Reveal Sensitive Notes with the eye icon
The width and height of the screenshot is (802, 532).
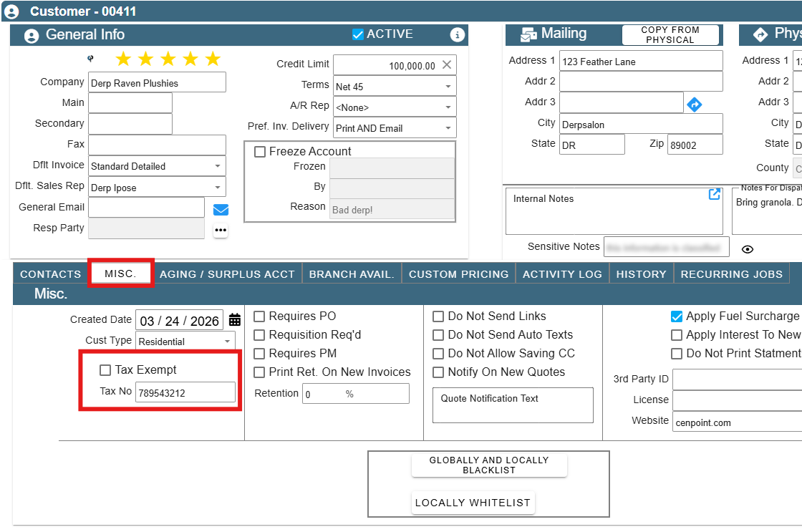[748, 249]
